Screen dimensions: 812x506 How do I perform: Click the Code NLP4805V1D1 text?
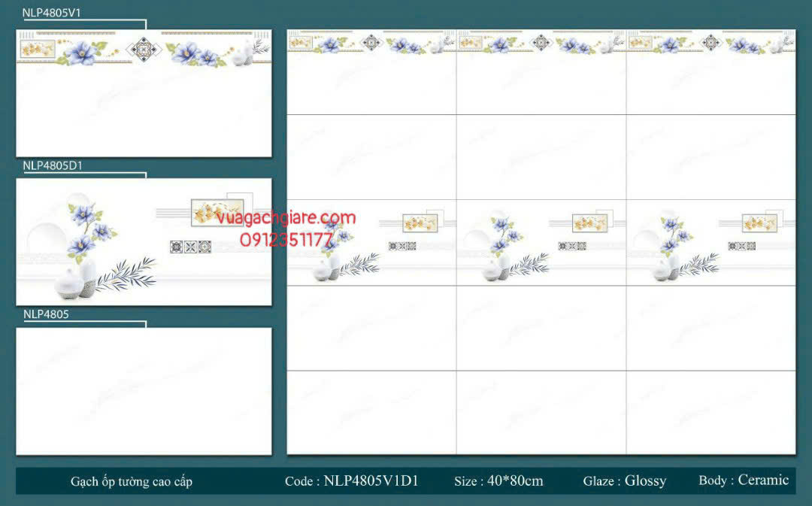[351, 481]
